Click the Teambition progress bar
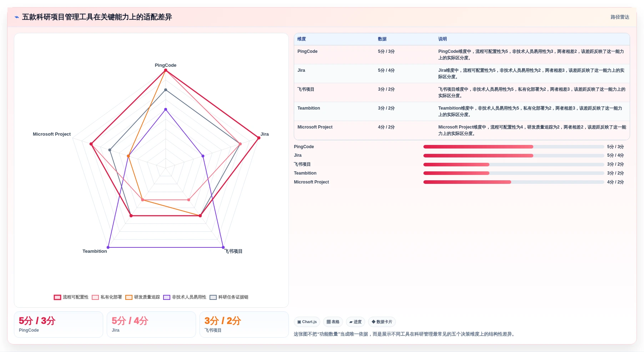The image size is (644, 352). tap(514, 173)
